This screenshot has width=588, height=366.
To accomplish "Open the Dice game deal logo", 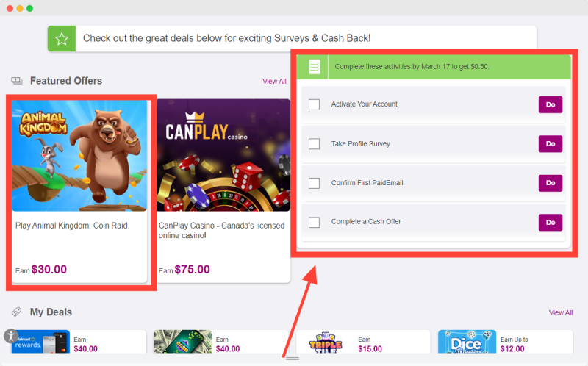I will [x=467, y=342].
